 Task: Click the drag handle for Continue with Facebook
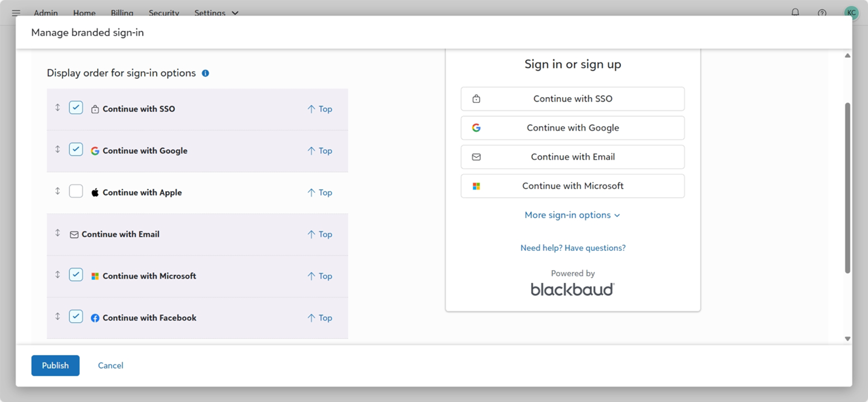(x=58, y=317)
